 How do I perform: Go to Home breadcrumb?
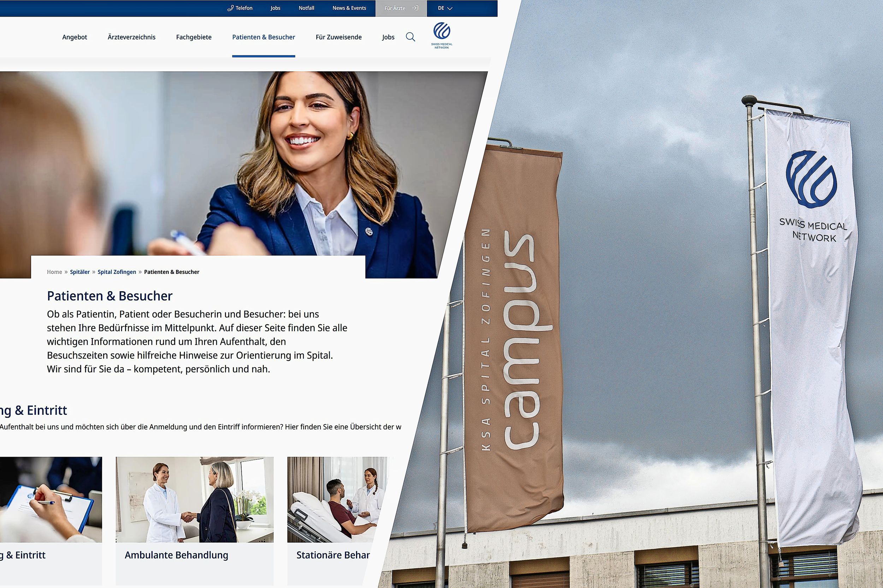coord(54,272)
